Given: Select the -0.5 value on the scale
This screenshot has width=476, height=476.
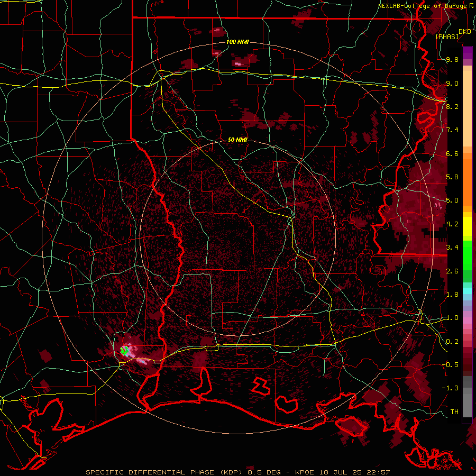Looking at the screenshot, I should 450,364.
